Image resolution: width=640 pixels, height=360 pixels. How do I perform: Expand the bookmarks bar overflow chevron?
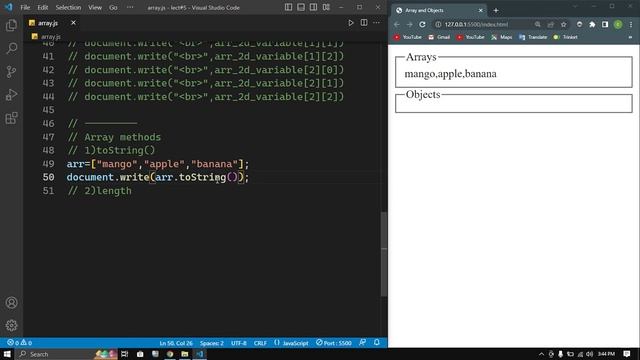point(630,37)
